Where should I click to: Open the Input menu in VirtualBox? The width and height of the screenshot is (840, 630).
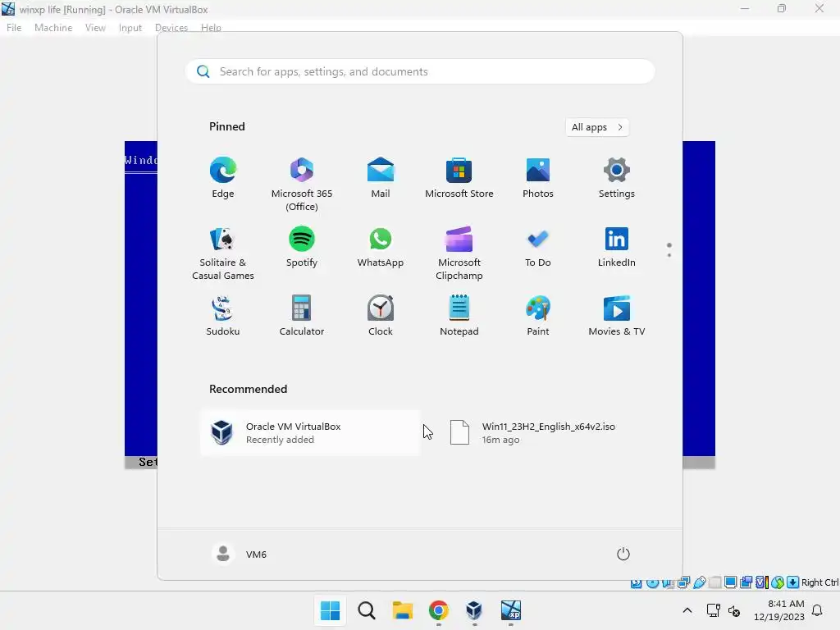click(130, 27)
